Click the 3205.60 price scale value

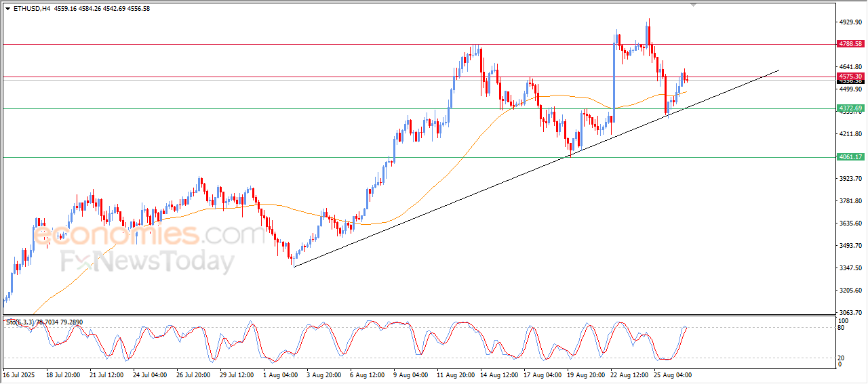click(850, 291)
